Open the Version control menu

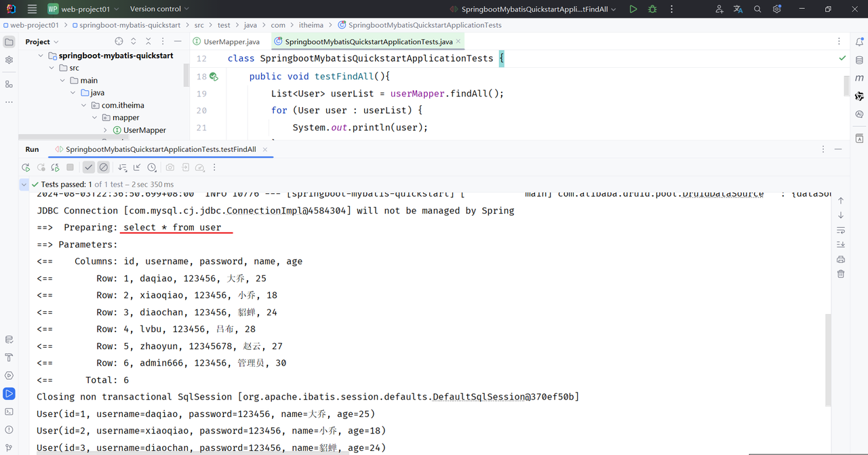click(x=160, y=9)
